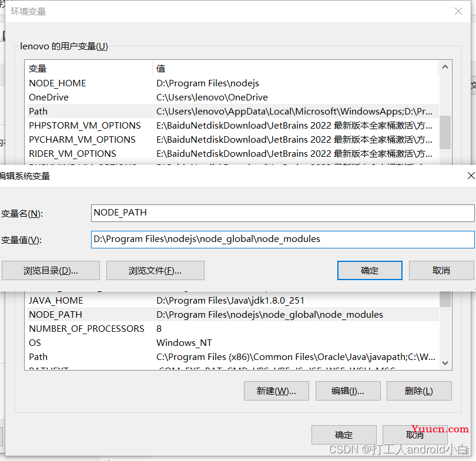Close the 编辑系统变量 dialog

pyautogui.click(x=471, y=176)
